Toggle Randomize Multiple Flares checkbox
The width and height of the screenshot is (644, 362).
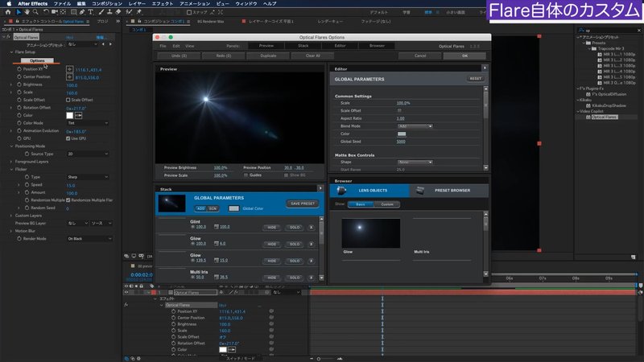tap(68, 200)
